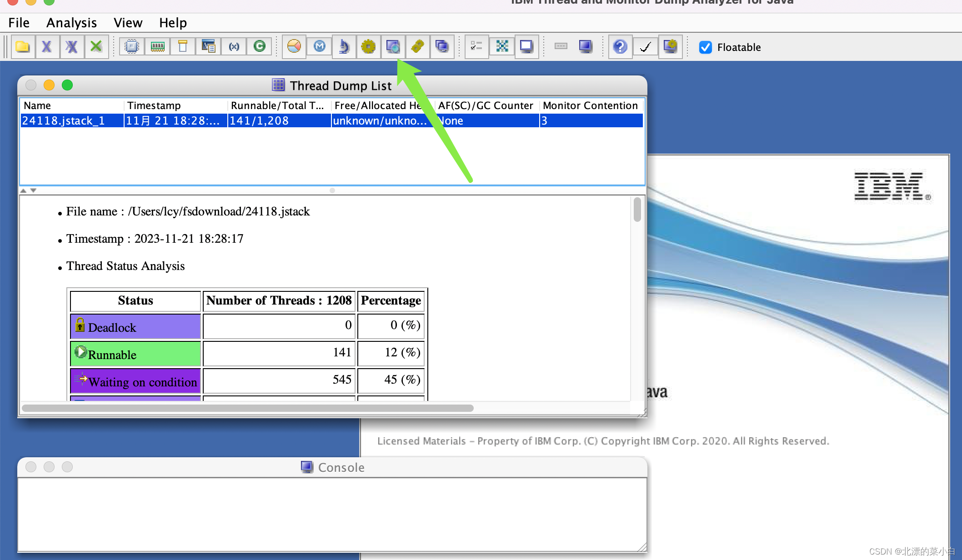962x560 pixels.
Task: Expand split pane with the down arrow
Action: 33,190
